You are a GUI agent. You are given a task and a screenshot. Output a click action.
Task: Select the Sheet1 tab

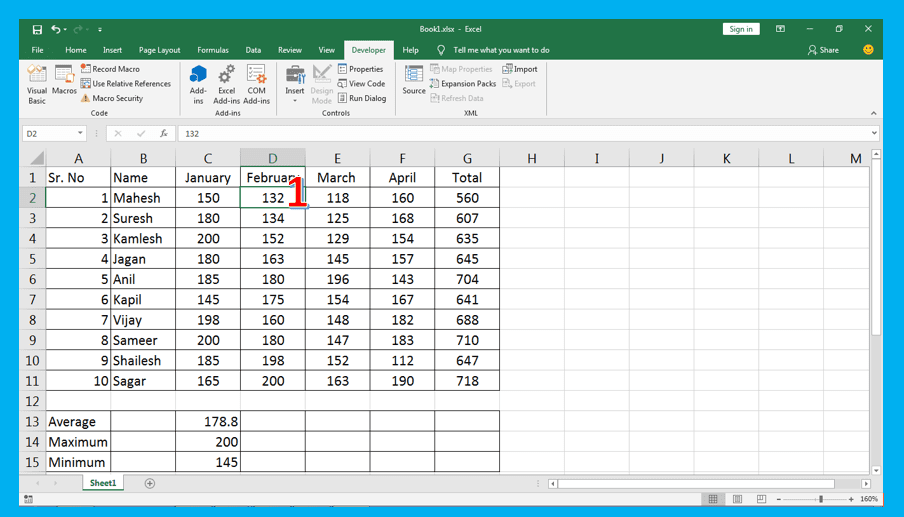tap(103, 483)
